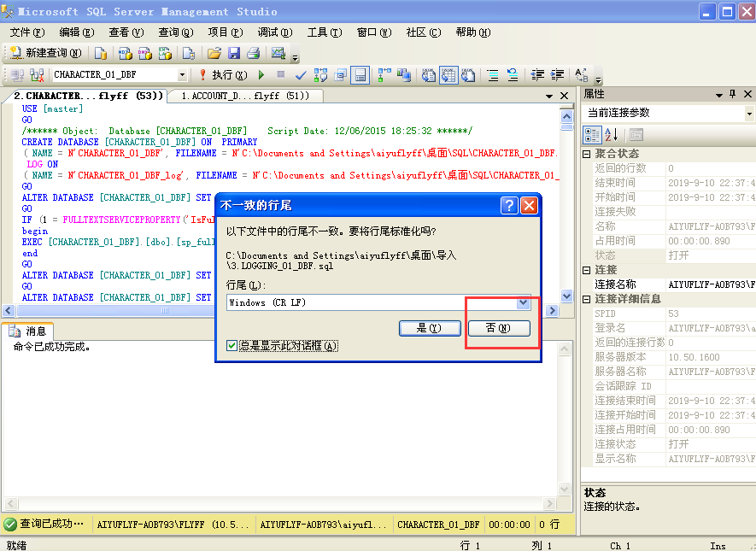Click the green Debug play arrow icon
This screenshot has height=551, width=756.
click(x=261, y=75)
